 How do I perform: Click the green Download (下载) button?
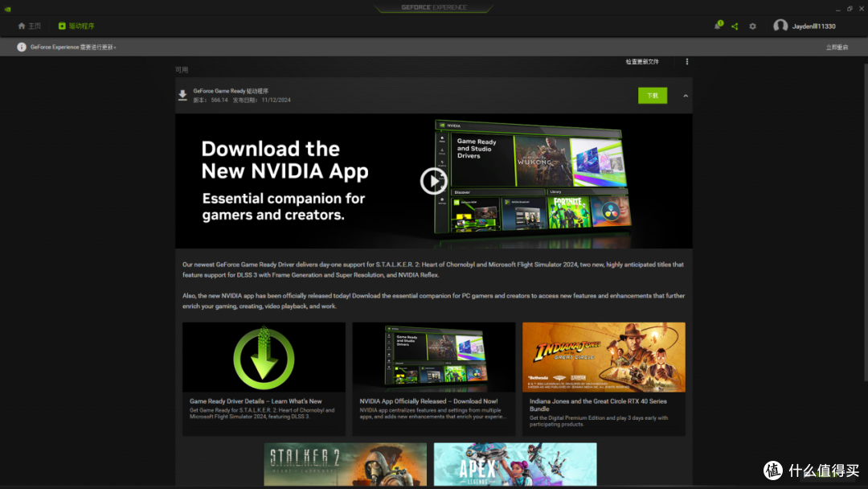652,95
